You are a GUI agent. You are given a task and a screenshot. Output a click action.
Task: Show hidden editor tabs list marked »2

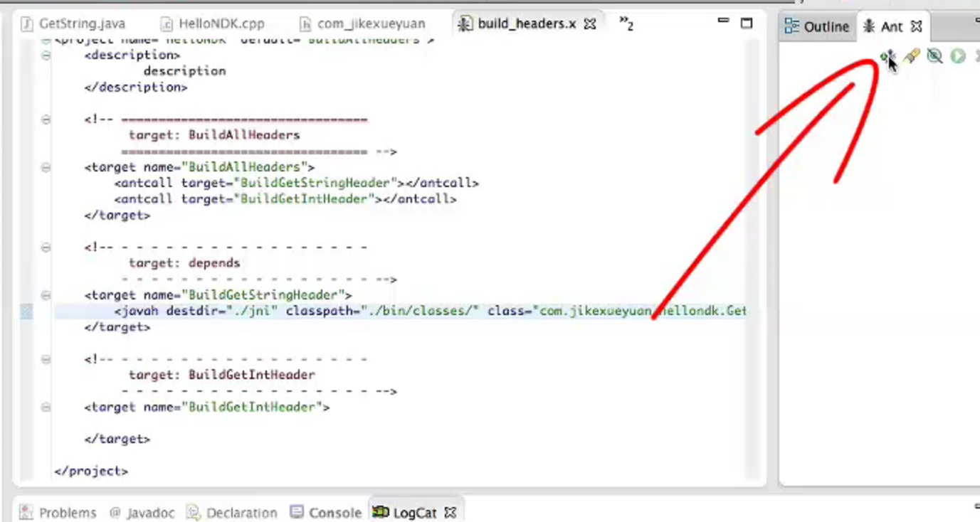click(x=626, y=24)
